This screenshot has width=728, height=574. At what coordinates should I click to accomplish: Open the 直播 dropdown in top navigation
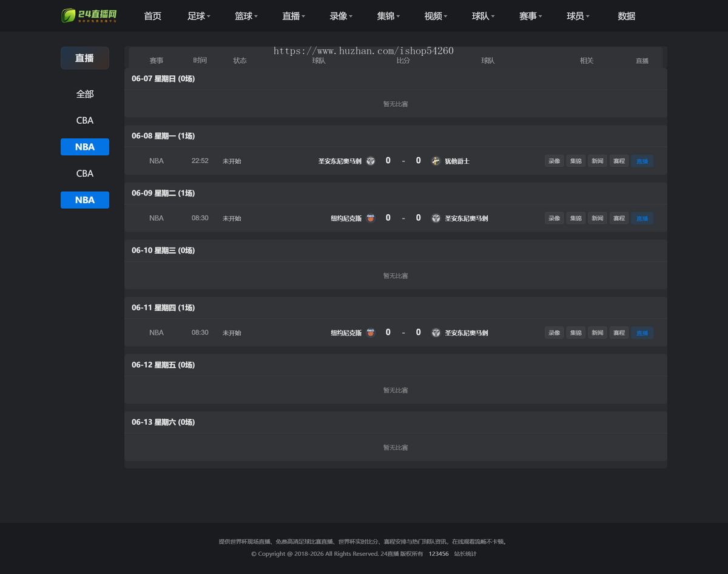coord(294,16)
